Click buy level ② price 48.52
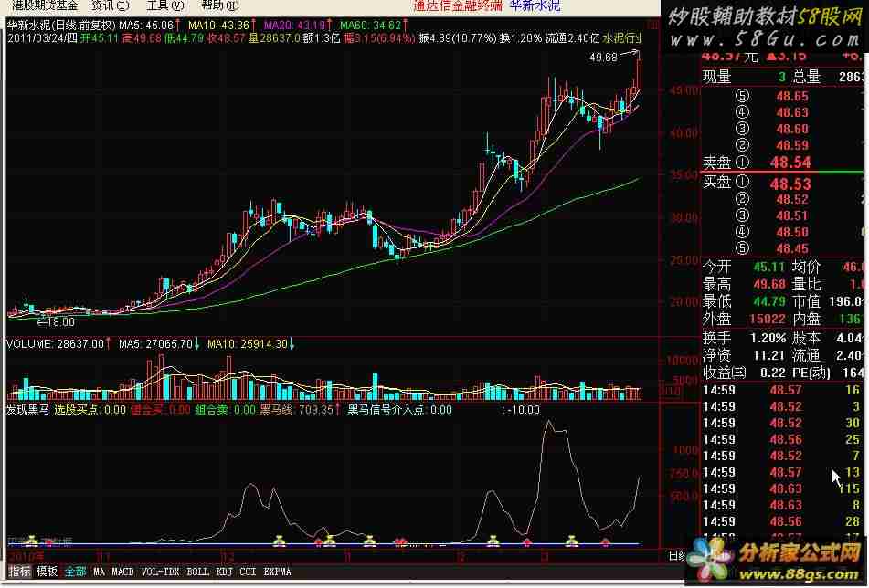 click(x=792, y=199)
